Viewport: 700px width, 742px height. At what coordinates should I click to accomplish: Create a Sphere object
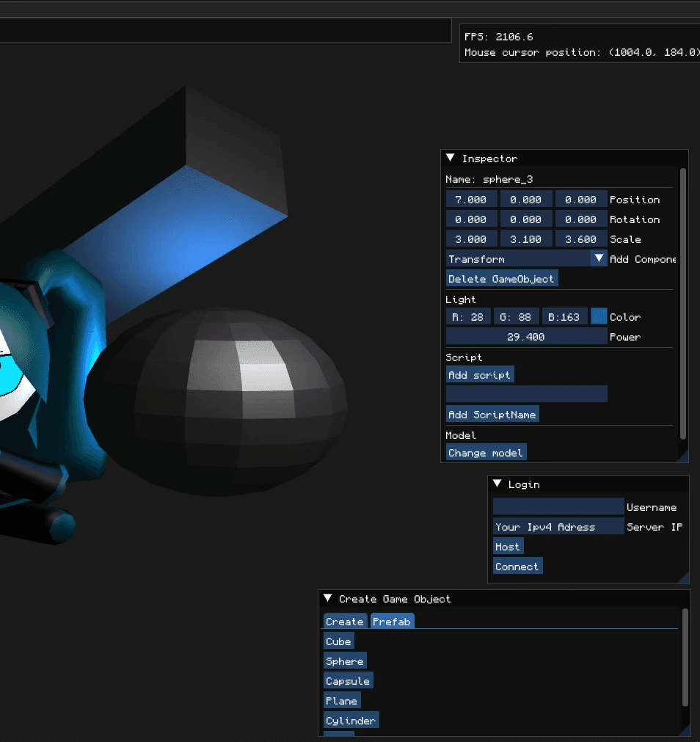(x=345, y=661)
